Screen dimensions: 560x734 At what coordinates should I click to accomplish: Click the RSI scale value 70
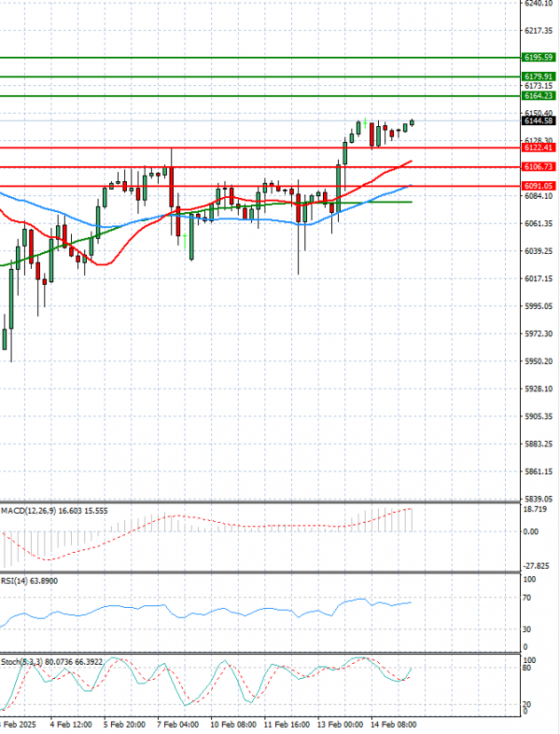click(x=526, y=598)
